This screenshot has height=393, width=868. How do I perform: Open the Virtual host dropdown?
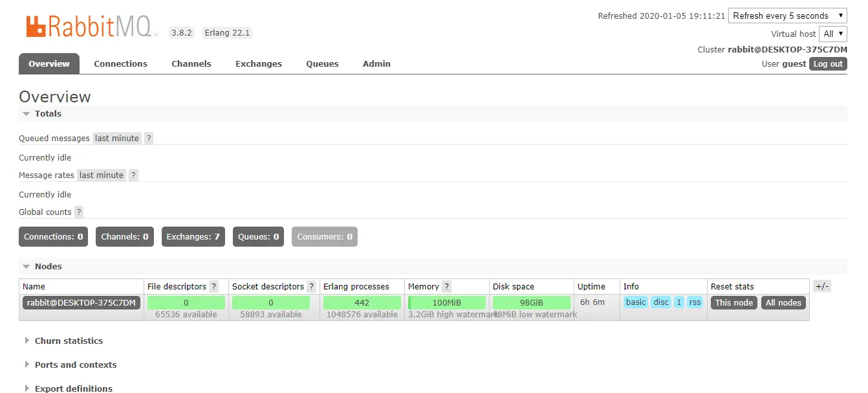pyautogui.click(x=832, y=34)
